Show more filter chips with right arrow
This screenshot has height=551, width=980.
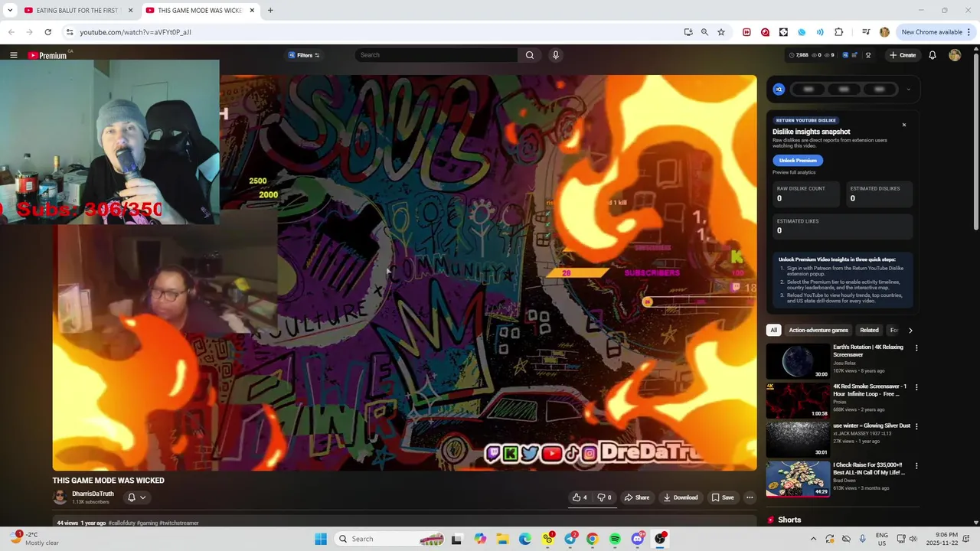[x=910, y=330]
